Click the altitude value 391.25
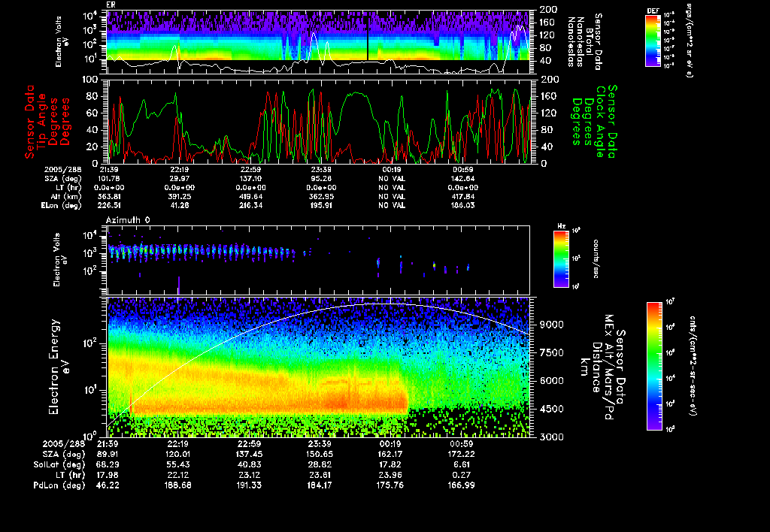 179,196
